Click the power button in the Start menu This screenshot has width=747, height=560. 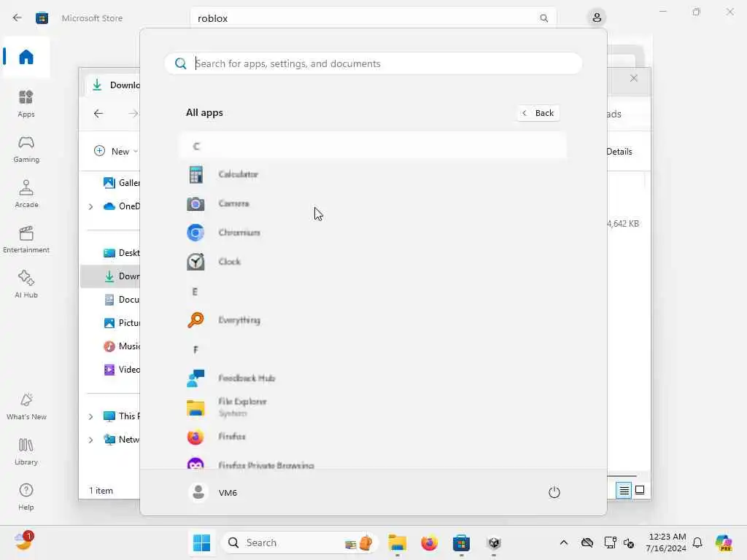[554, 492]
